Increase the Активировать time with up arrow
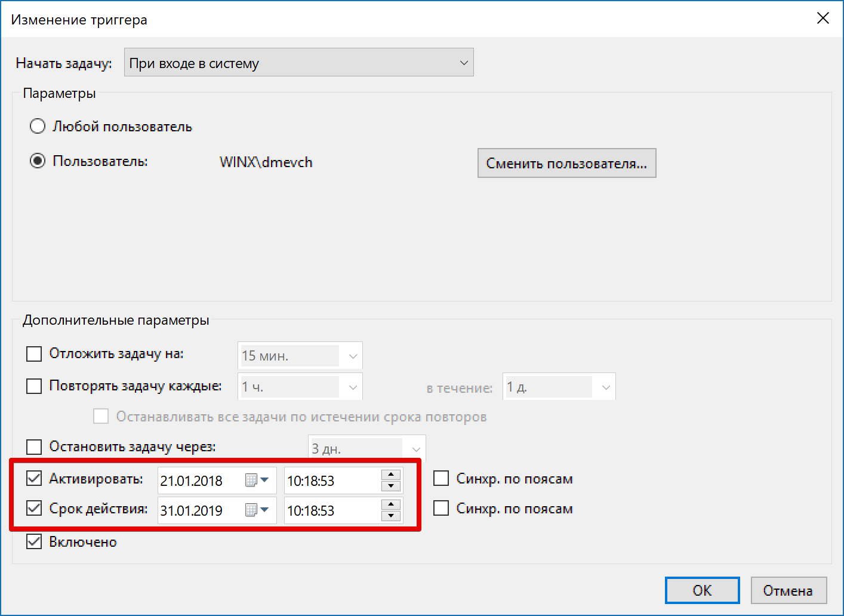Image resolution: width=844 pixels, height=616 pixels. (x=391, y=475)
